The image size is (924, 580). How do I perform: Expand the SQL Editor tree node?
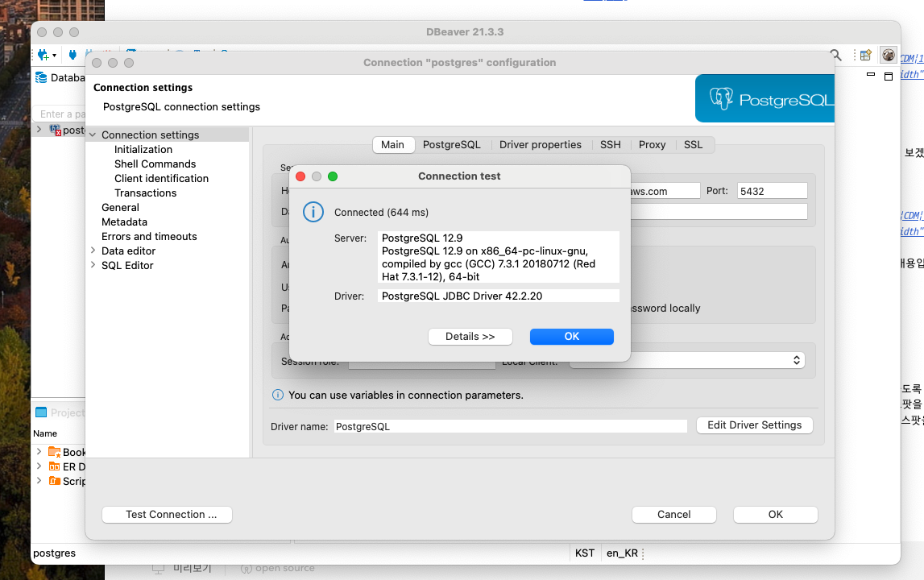coord(93,265)
